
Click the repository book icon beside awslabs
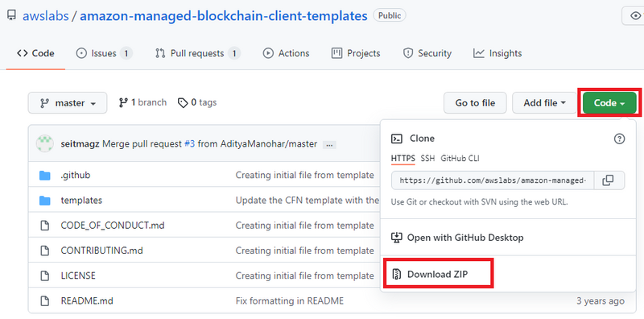tap(12, 15)
